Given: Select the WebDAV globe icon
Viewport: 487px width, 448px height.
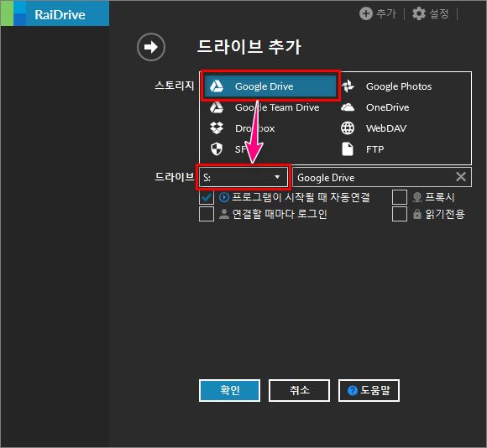Looking at the screenshot, I should (348, 128).
